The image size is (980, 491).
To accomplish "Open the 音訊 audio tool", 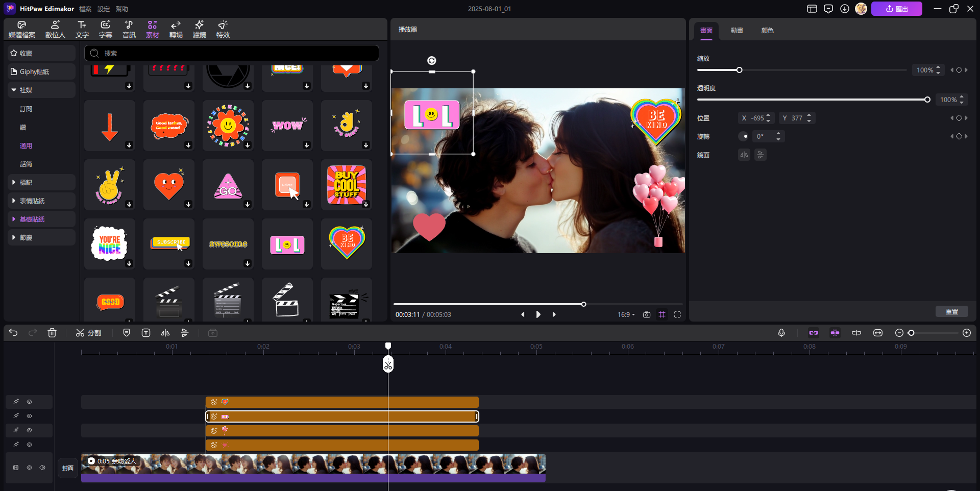I will click(129, 30).
